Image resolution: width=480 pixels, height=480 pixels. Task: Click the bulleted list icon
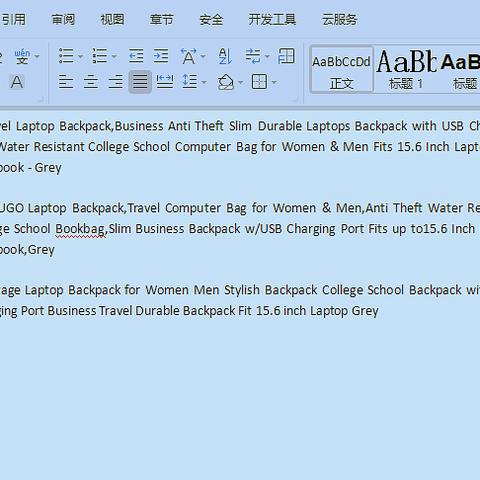click(66, 56)
